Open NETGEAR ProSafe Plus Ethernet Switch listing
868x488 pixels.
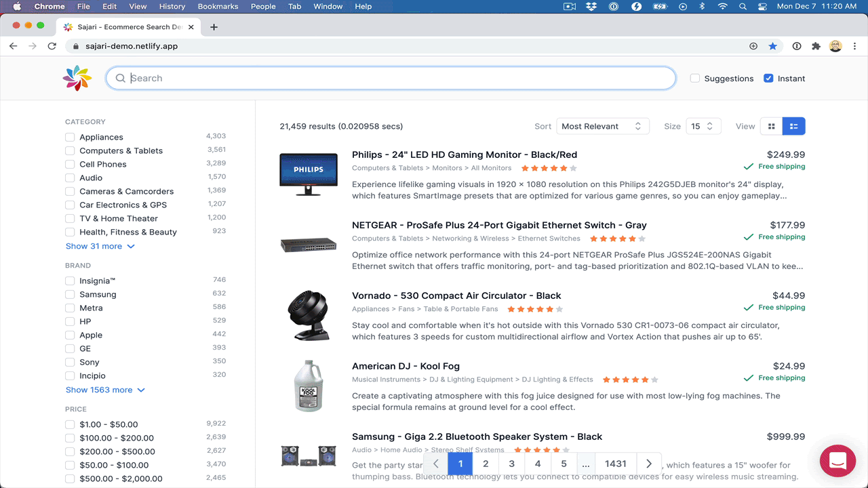[x=499, y=225]
